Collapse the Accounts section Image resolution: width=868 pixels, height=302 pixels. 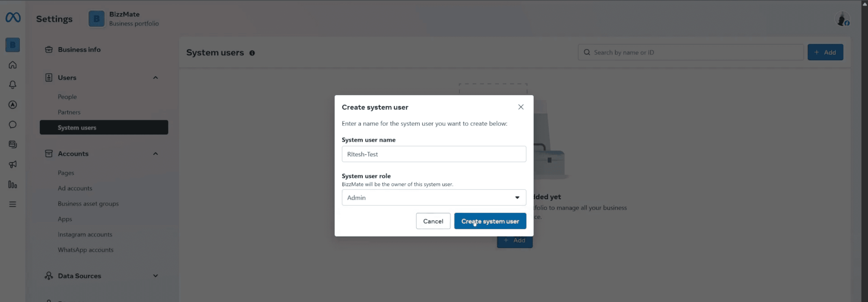(155, 153)
